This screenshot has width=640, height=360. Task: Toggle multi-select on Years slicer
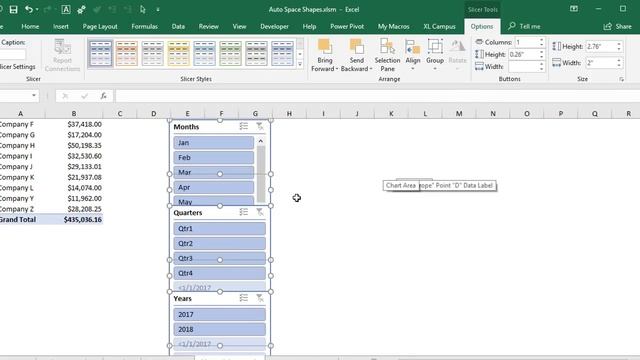tap(244, 298)
